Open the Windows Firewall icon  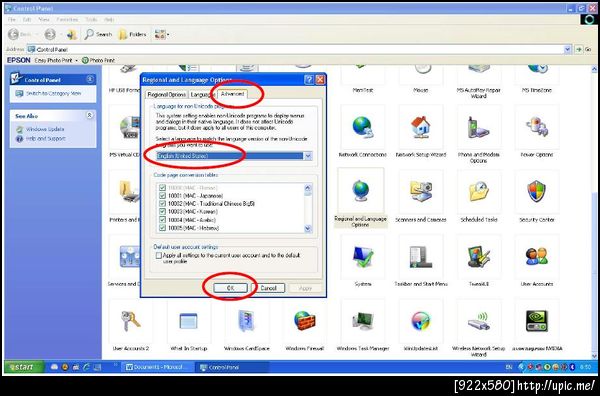pos(305,321)
